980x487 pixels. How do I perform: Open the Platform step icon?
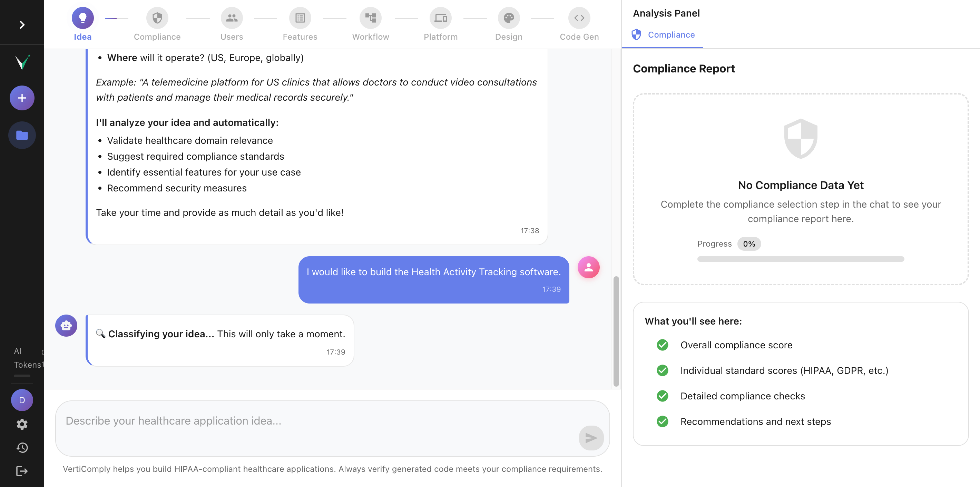tap(441, 18)
